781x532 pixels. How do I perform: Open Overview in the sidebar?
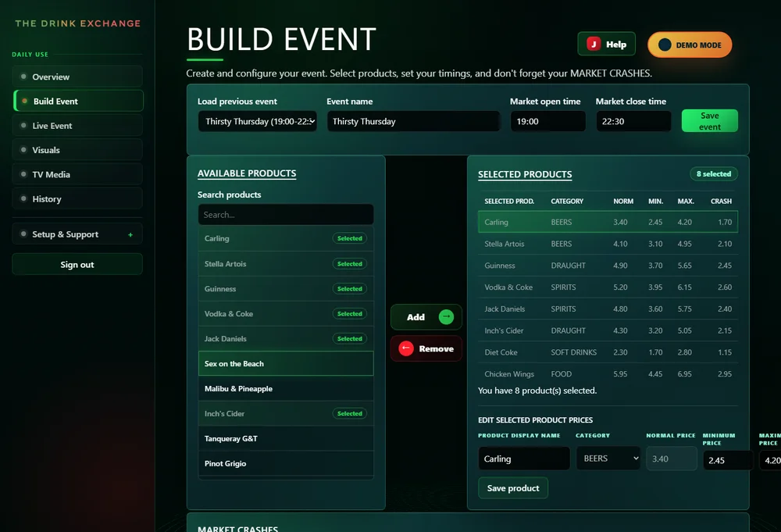coord(77,77)
